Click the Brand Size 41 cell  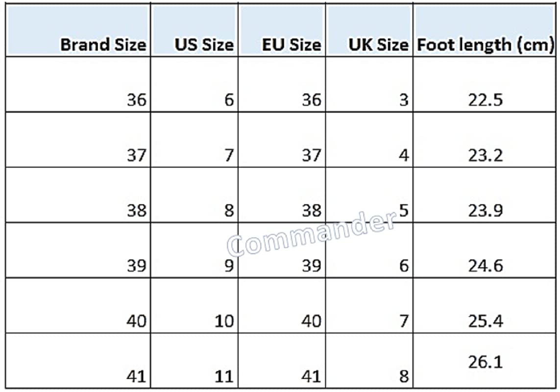coord(136,377)
